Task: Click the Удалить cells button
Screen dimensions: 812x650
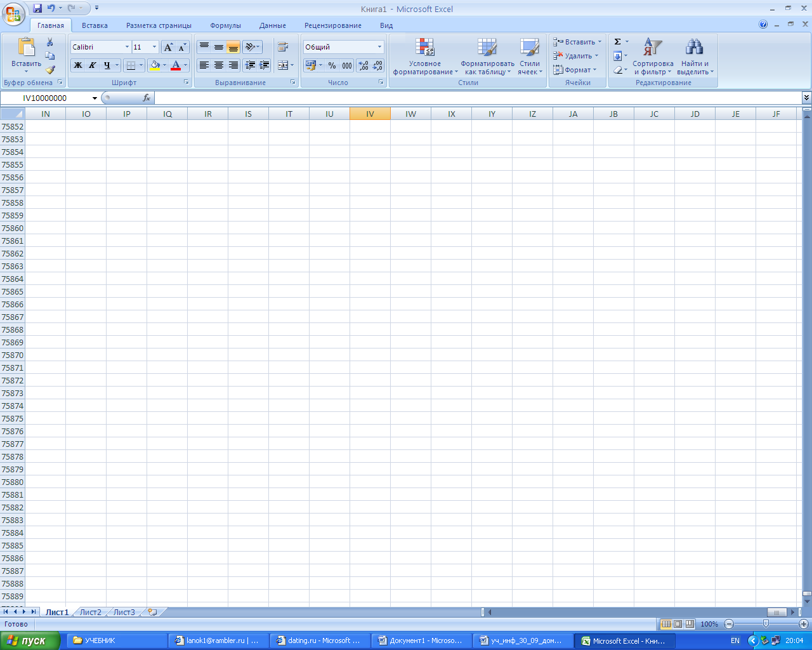Action: click(x=576, y=56)
